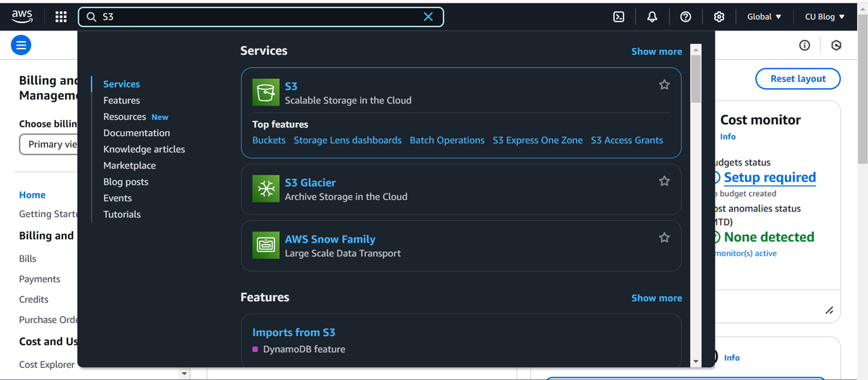This screenshot has height=380, width=868.
Task: Click the S3 bucket service icon
Action: 265,93
